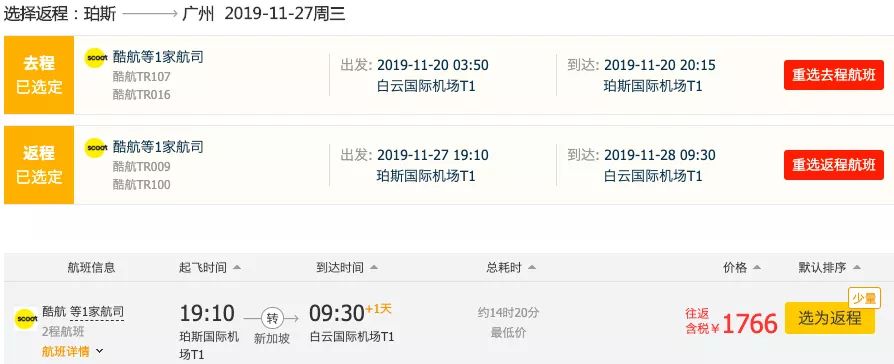Viewport: 894px width, 364px height.
Task: Click the +1天 next-day indicator
Action: [379, 309]
